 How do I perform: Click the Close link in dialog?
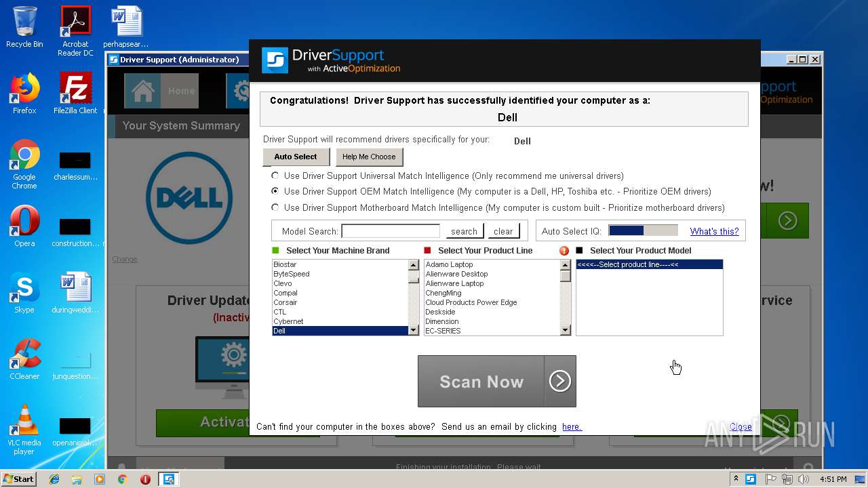[741, 426]
